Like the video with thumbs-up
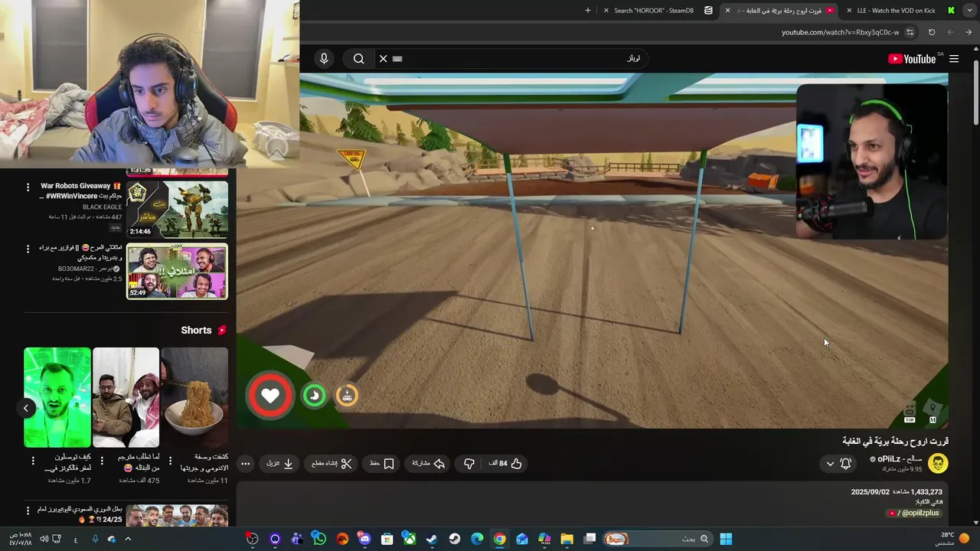This screenshot has width=980, height=551. (x=506, y=464)
